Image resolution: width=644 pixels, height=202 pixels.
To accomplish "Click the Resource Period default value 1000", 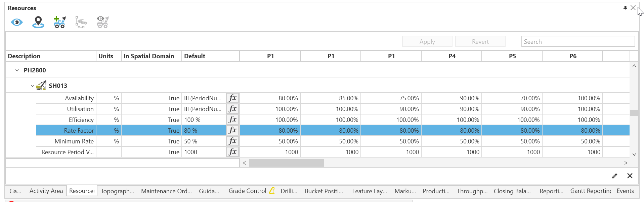I will (x=204, y=152).
